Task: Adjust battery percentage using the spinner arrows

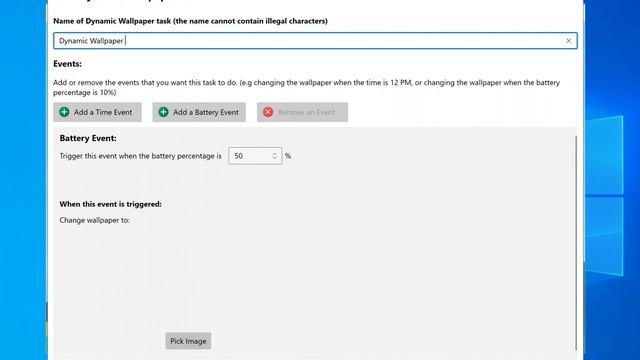Action: pos(275,156)
